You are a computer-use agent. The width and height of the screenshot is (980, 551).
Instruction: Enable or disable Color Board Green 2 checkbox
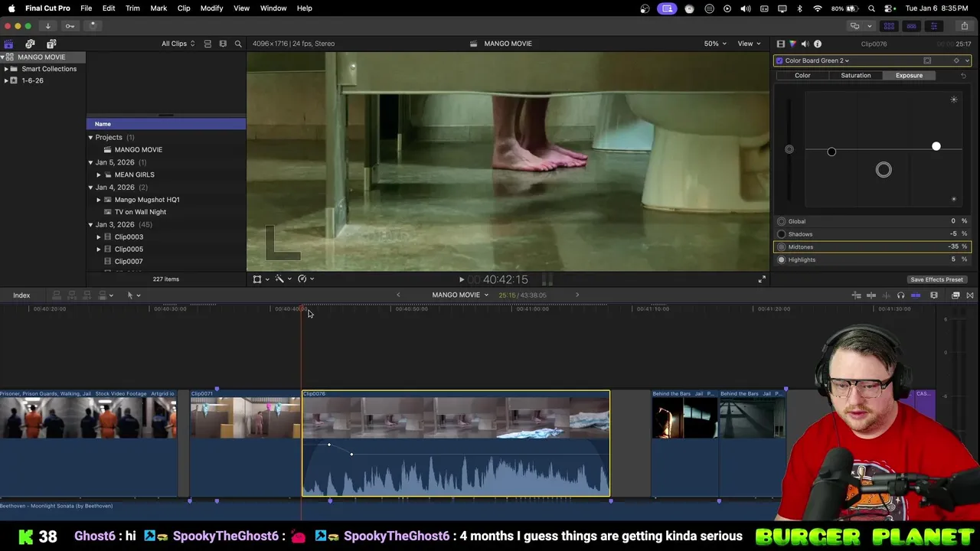point(779,60)
